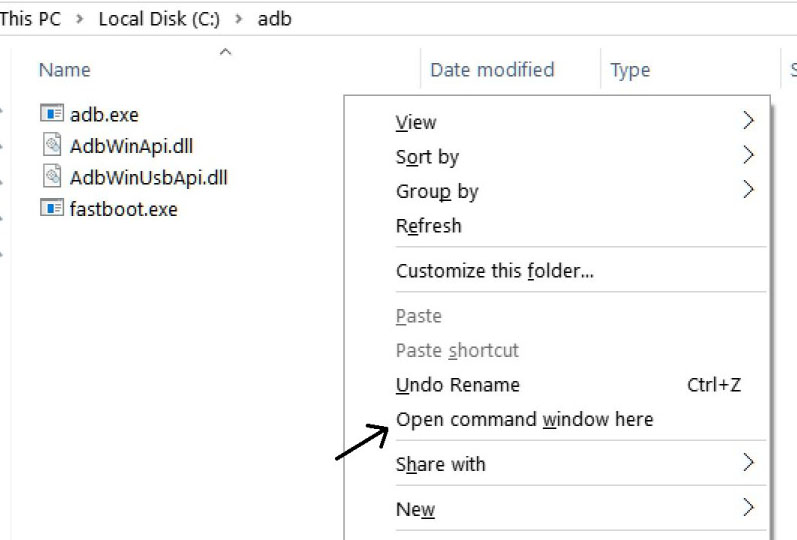Select the AdbWinUsbApi.dll file icon
The width and height of the screenshot is (797, 540).
52,177
